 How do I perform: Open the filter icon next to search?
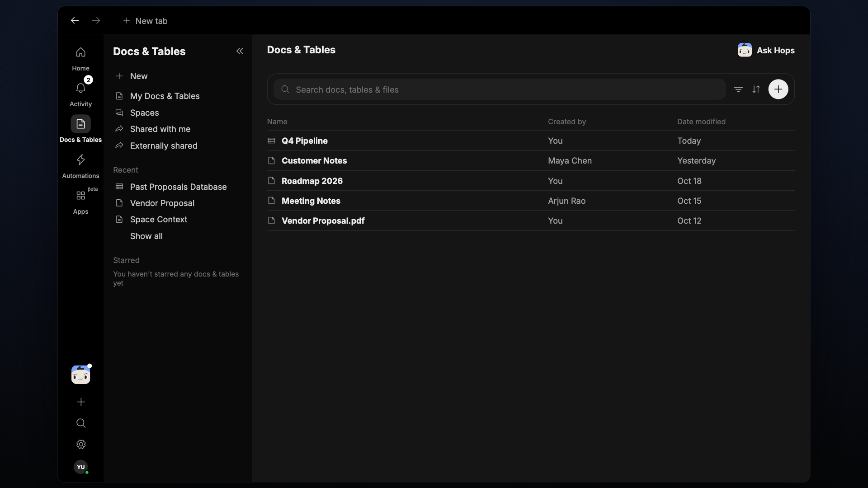(738, 89)
